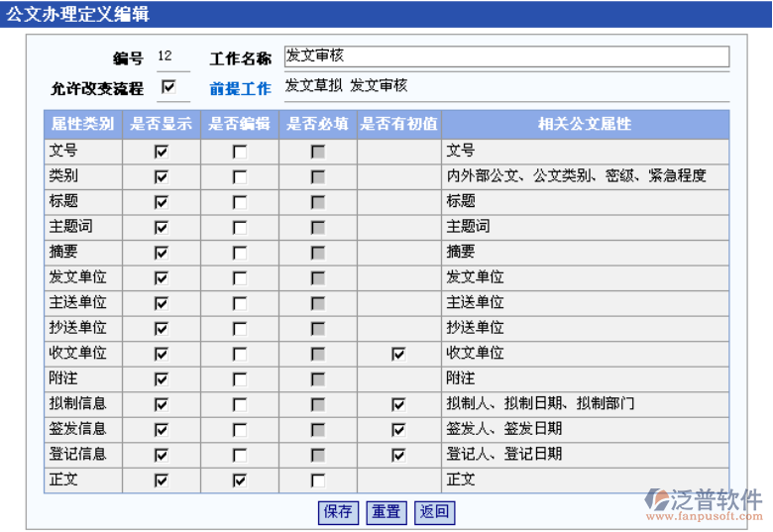Enable 是否编辑 for the 主送单位 row

click(240, 303)
